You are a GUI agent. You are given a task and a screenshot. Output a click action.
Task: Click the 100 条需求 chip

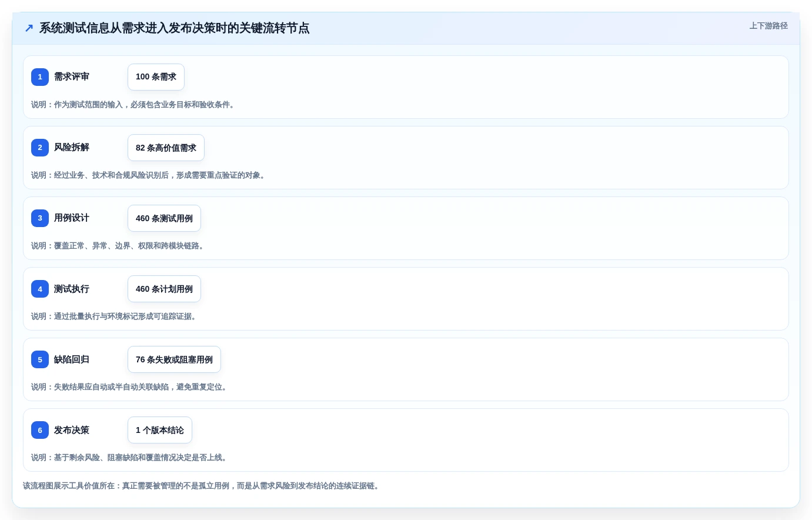coord(156,77)
